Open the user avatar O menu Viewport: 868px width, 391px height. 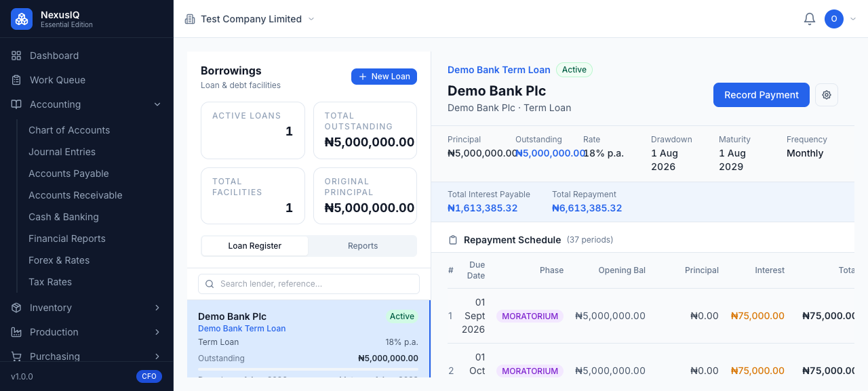tap(834, 19)
